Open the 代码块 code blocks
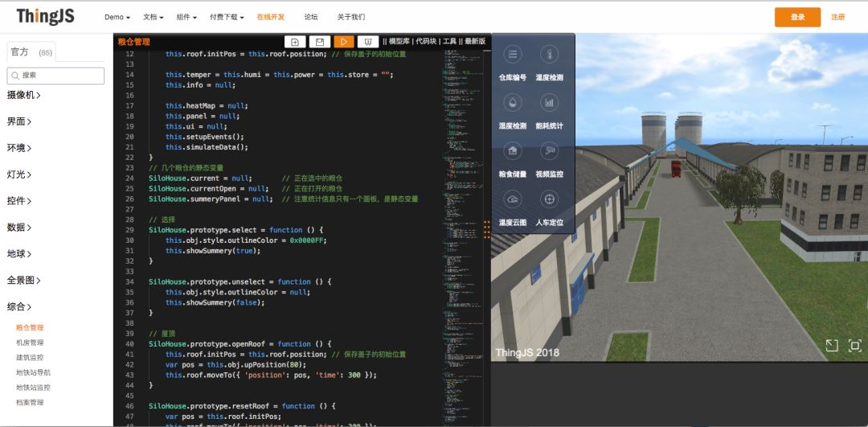The width and height of the screenshot is (868, 427). click(428, 41)
